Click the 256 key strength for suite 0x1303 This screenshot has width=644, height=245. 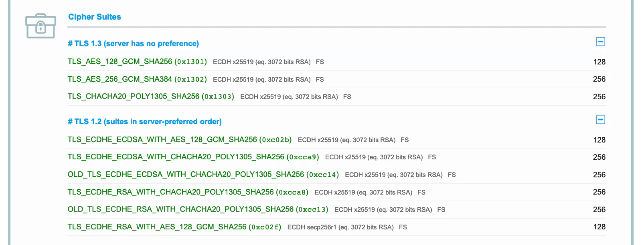pos(599,96)
